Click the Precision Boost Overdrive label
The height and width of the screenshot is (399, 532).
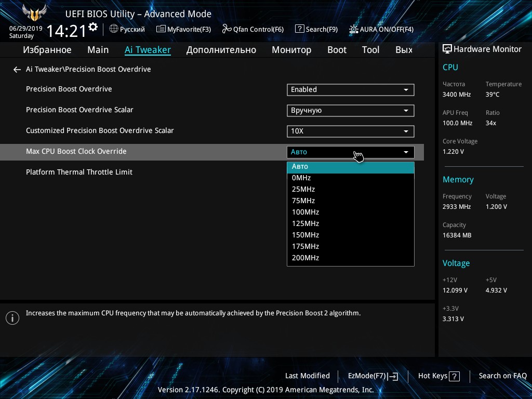[69, 89]
